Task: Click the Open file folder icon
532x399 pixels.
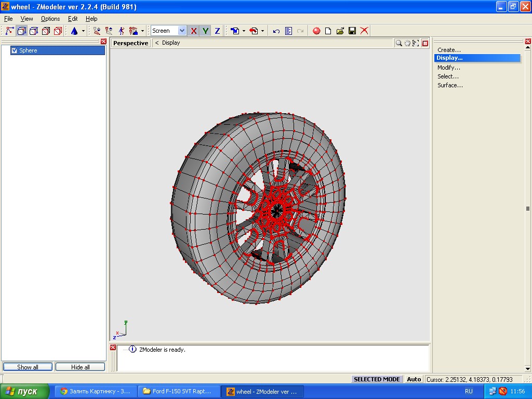Action: tap(340, 31)
